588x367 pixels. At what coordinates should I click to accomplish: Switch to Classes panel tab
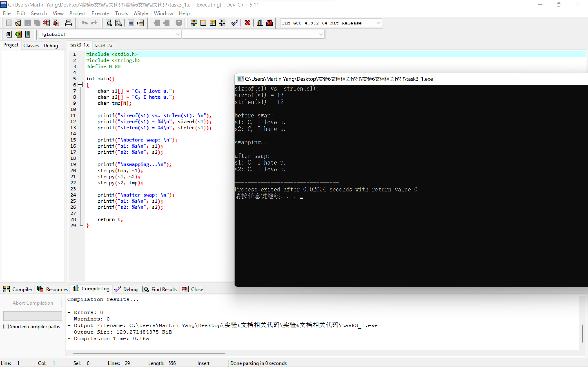pyautogui.click(x=31, y=45)
